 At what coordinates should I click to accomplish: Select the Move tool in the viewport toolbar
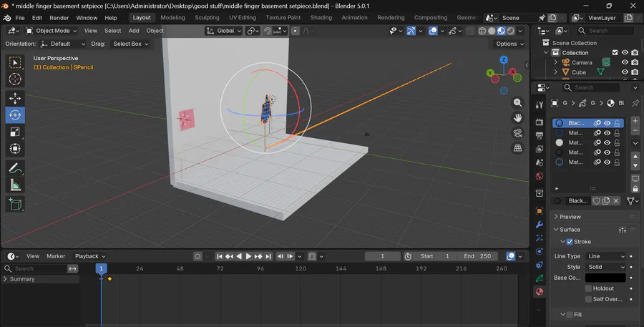click(15, 98)
